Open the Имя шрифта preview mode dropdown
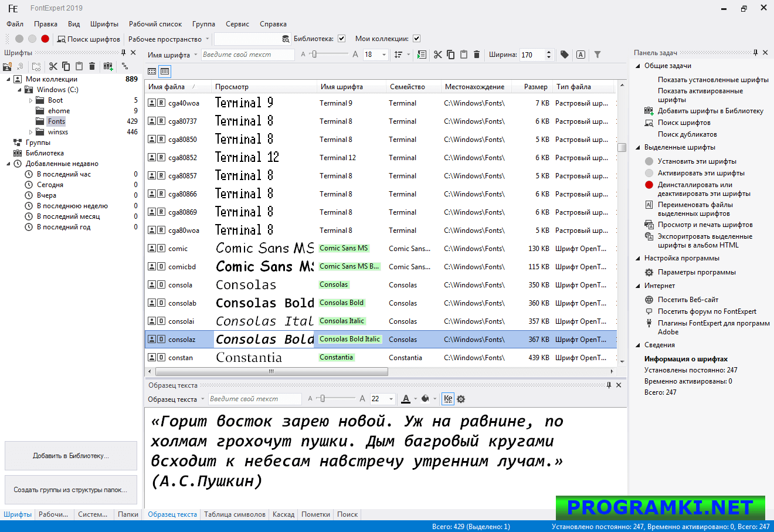 click(x=172, y=55)
